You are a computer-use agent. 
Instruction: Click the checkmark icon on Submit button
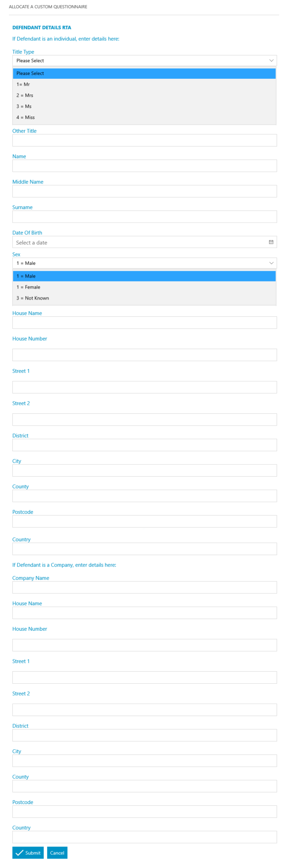20,853
